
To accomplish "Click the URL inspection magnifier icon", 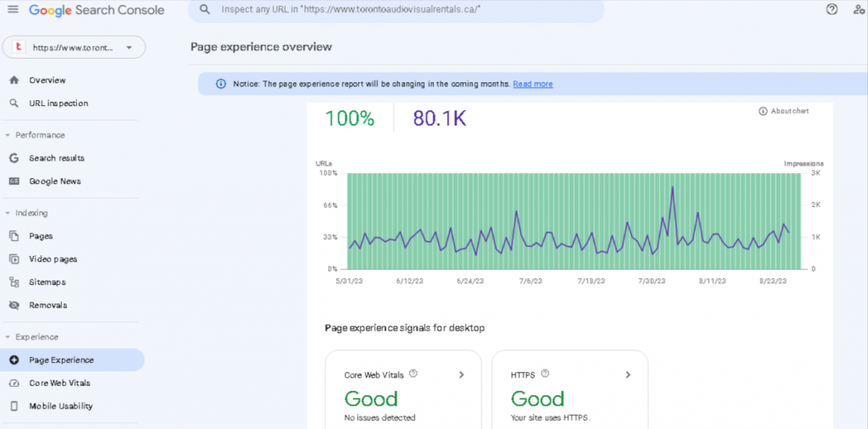I will pyautogui.click(x=14, y=103).
